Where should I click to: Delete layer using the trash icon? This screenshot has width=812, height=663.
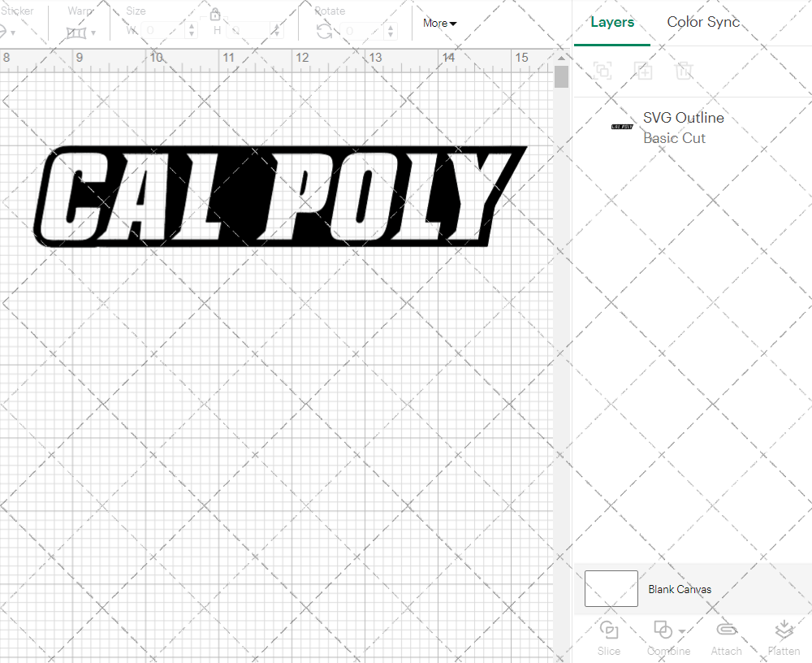(685, 71)
